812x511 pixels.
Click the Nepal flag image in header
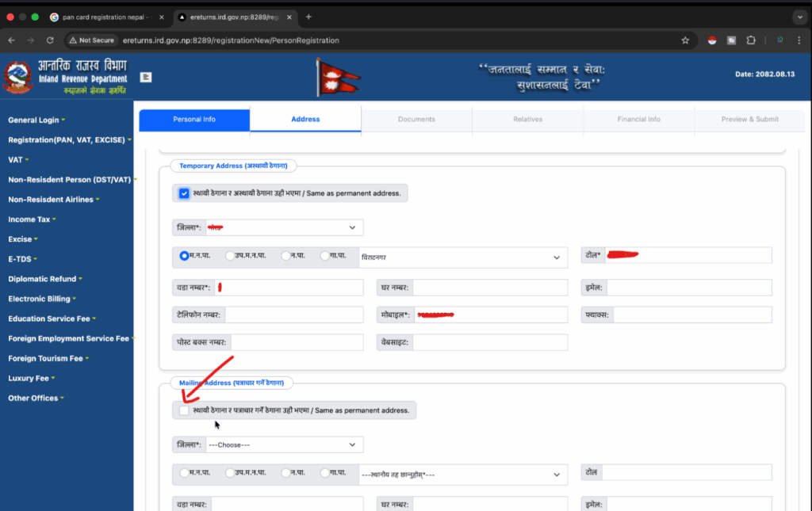pyautogui.click(x=338, y=79)
